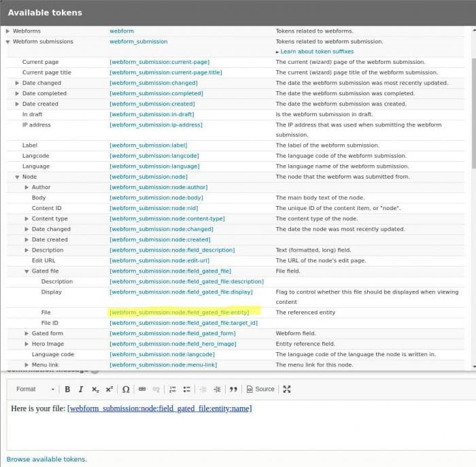Insert the webform token
Image resolution: width=476 pixels, height=467 pixels.
[x=122, y=31]
